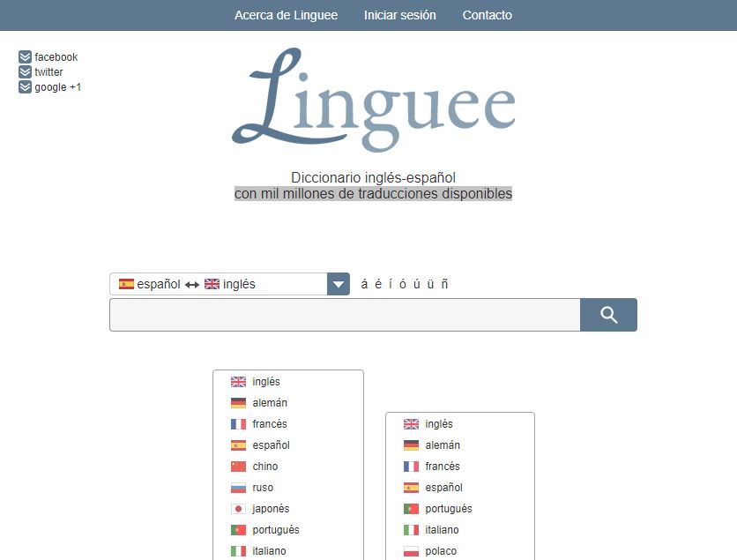The height and width of the screenshot is (560, 737).
Task: Click inside the translation search field
Action: [344, 314]
